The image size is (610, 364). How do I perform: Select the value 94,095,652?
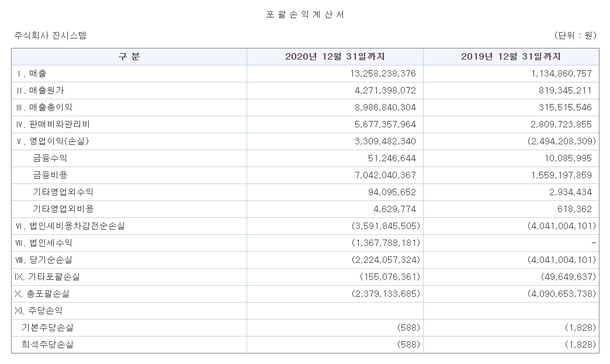pyautogui.click(x=391, y=192)
